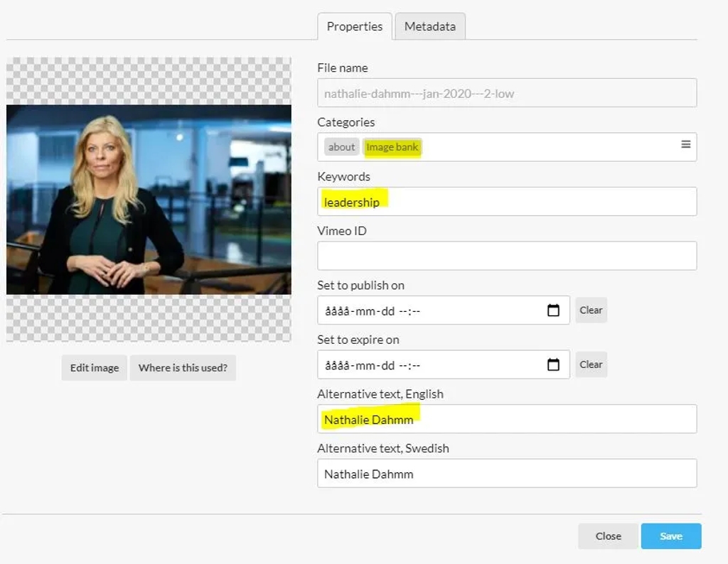Focus the Alternative text, Swedish field
Viewport: 728px width, 564px height.
point(507,474)
